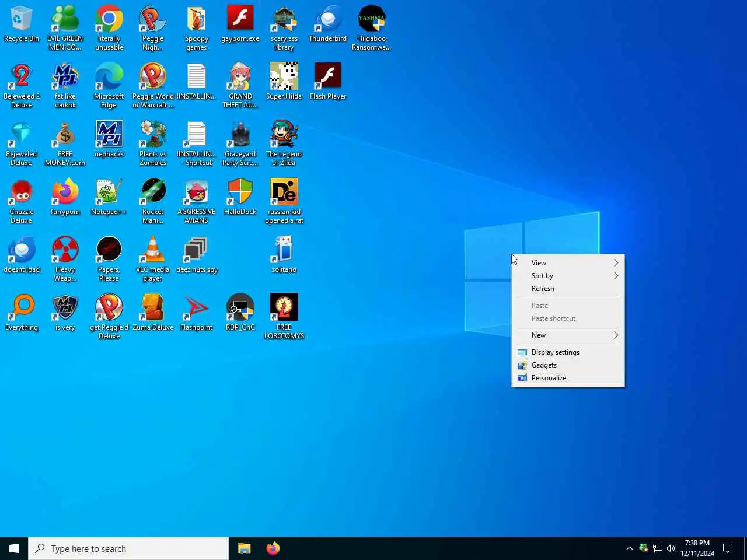This screenshot has height=560, width=747.
Task: Select the Everything search icon
Action: click(x=22, y=313)
